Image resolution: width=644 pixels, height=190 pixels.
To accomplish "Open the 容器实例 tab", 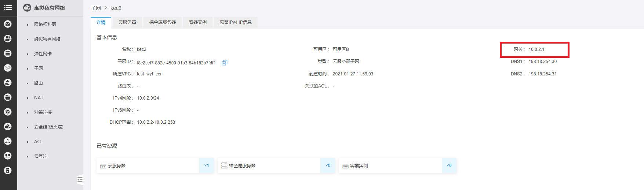I will [198, 22].
